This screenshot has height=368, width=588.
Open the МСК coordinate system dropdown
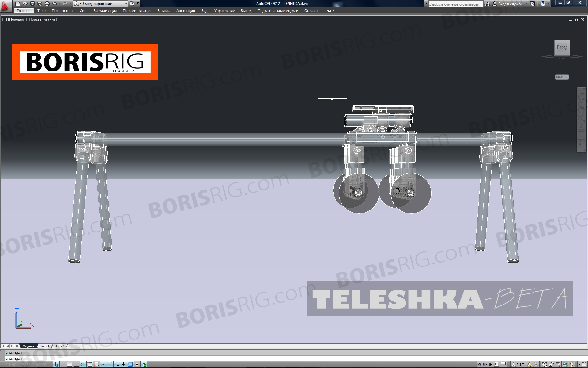tap(562, 77)
